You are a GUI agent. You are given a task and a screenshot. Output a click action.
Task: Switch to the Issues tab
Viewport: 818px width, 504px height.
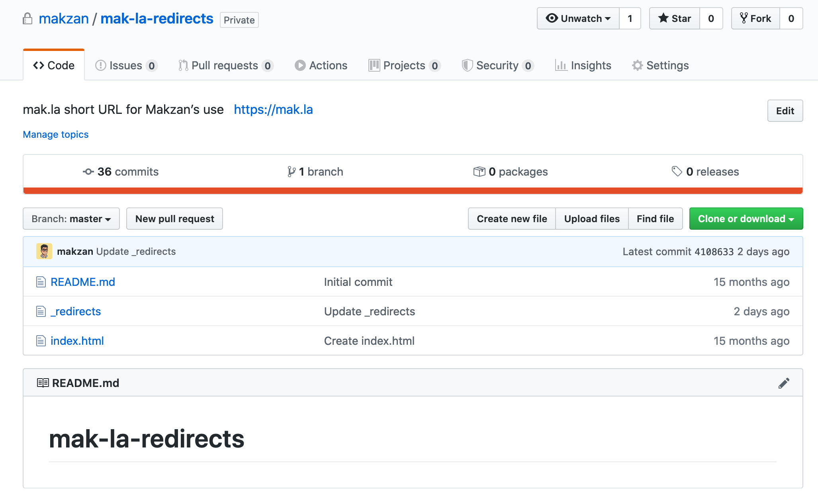pyautogui.click(x=126, y=65)
